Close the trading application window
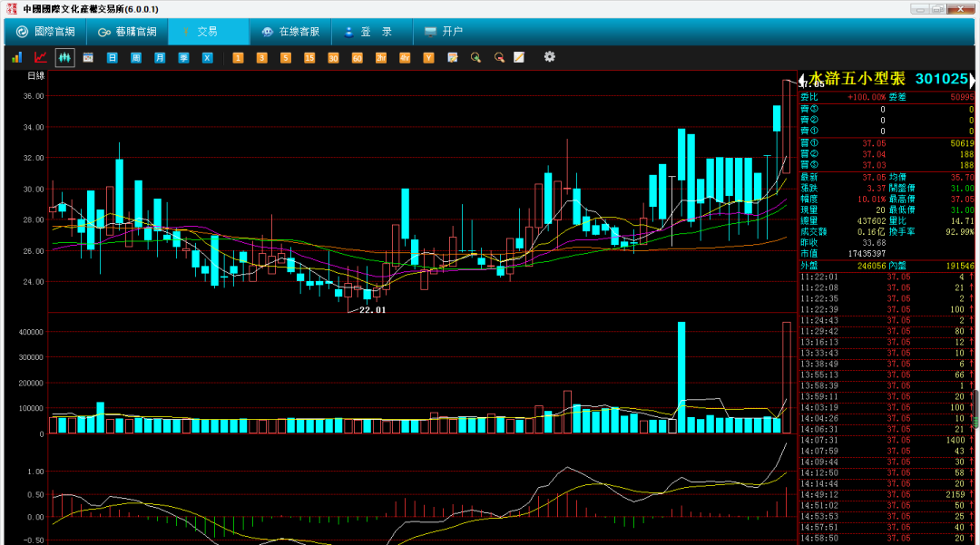Viewport: 980px width, 545px height. (961, 9)
